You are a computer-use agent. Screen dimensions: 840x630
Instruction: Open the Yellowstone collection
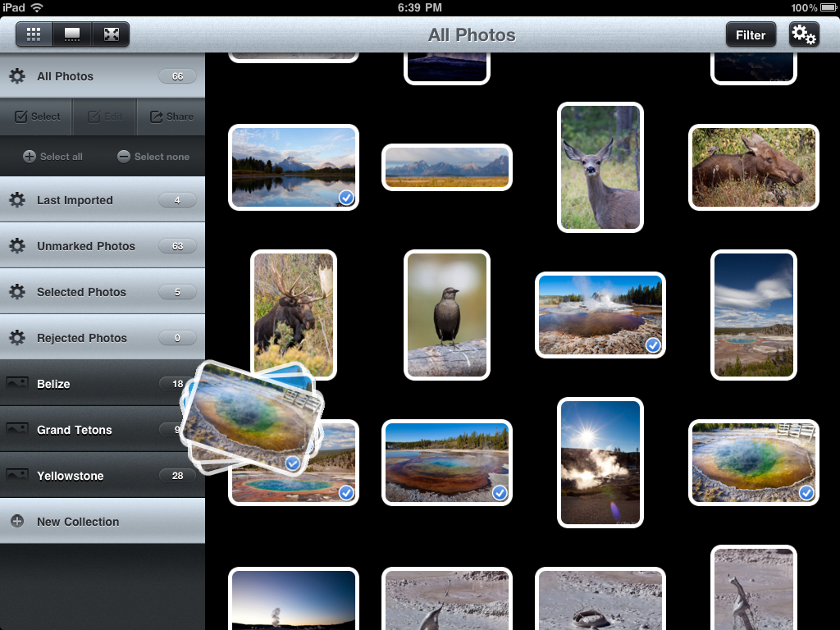[x=103, y=476]
